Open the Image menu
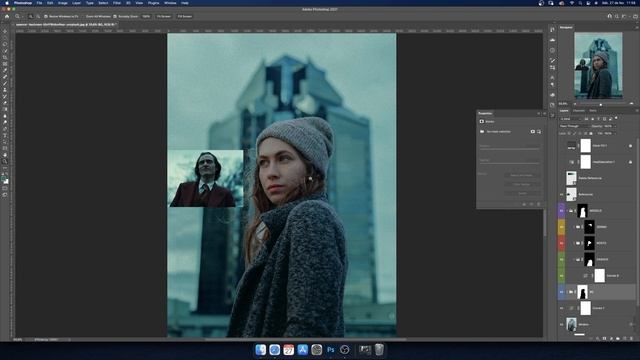 coord(62,3)
